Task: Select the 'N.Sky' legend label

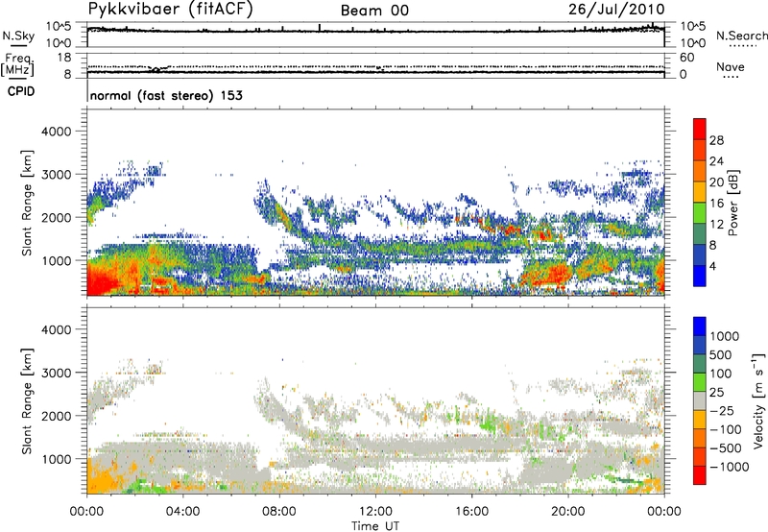Action: point(18,36)
